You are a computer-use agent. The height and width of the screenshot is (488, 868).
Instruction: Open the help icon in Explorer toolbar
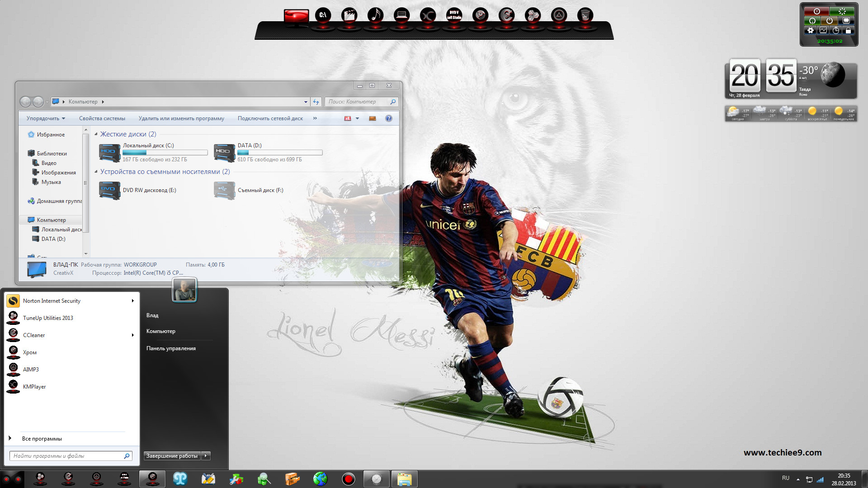pyautogui.click(x=388, y=118)
